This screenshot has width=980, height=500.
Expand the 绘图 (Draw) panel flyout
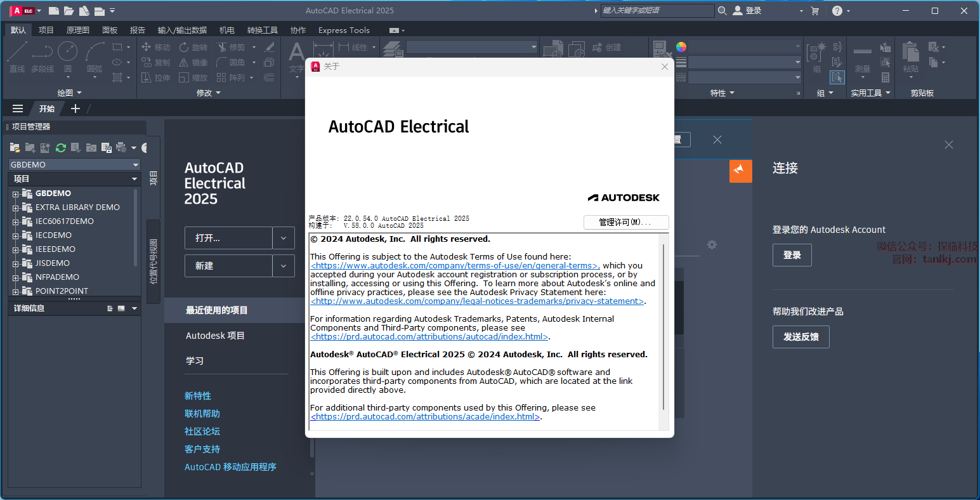tap(70, 93)
